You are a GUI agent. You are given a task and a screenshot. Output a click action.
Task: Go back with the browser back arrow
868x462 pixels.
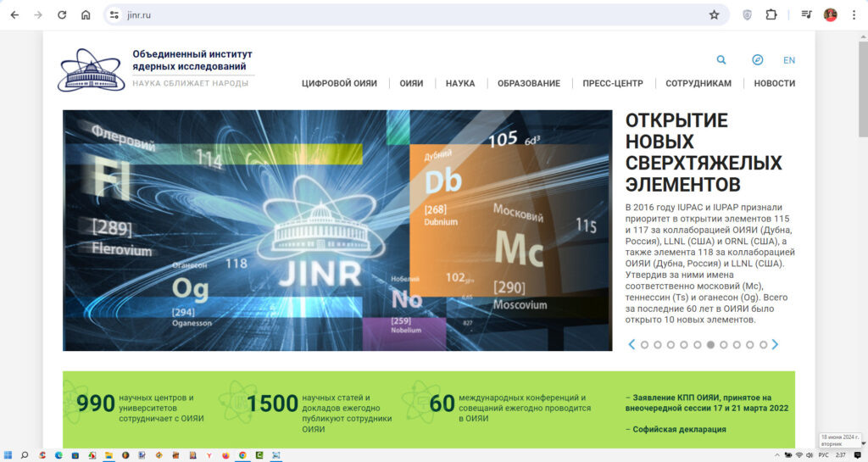[x=14, y=15]
